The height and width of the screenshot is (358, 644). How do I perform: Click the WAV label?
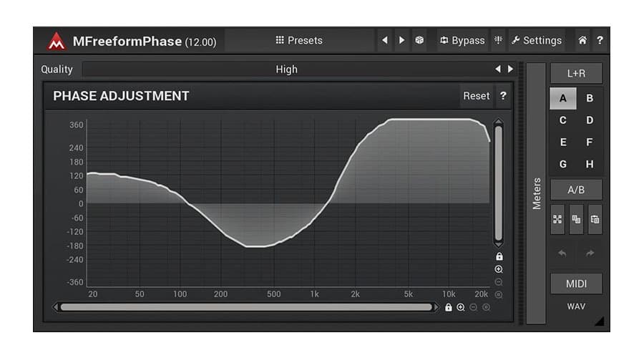[x=576, y=306]
